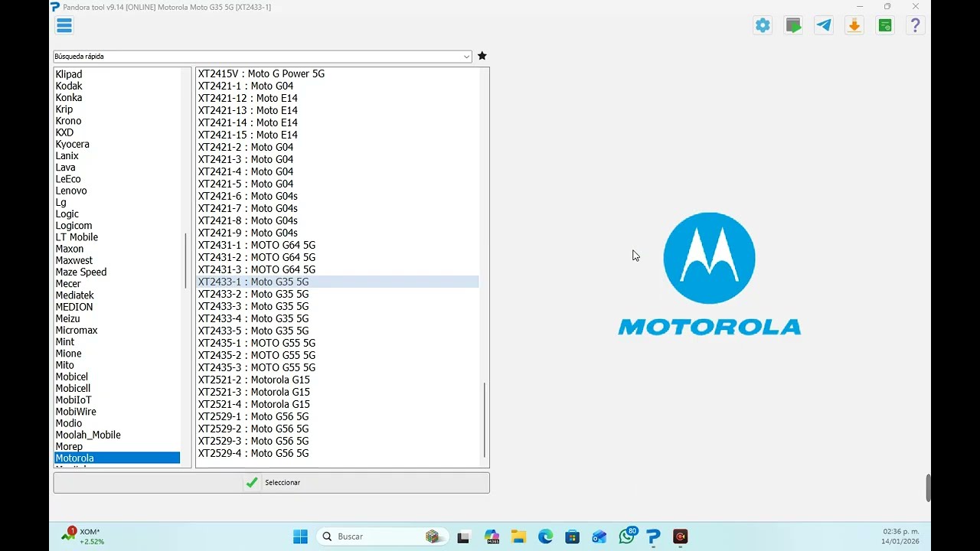Open the green history card icon

coord(885,25)
